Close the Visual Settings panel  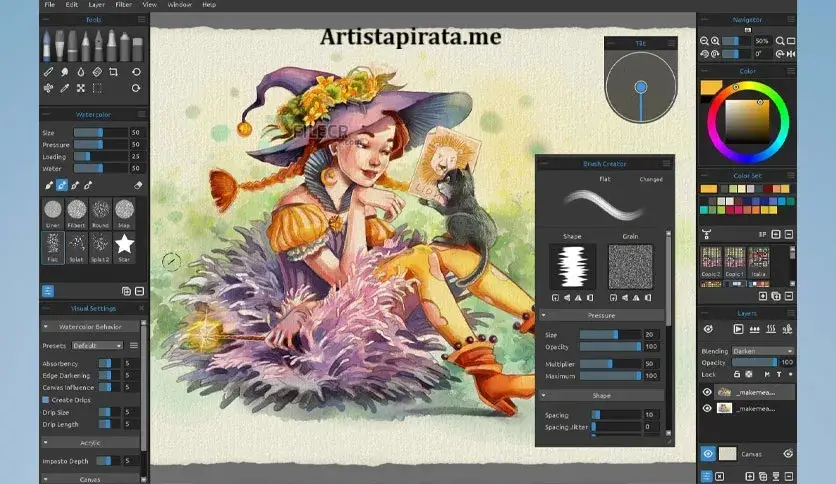(x=141, y=308)
